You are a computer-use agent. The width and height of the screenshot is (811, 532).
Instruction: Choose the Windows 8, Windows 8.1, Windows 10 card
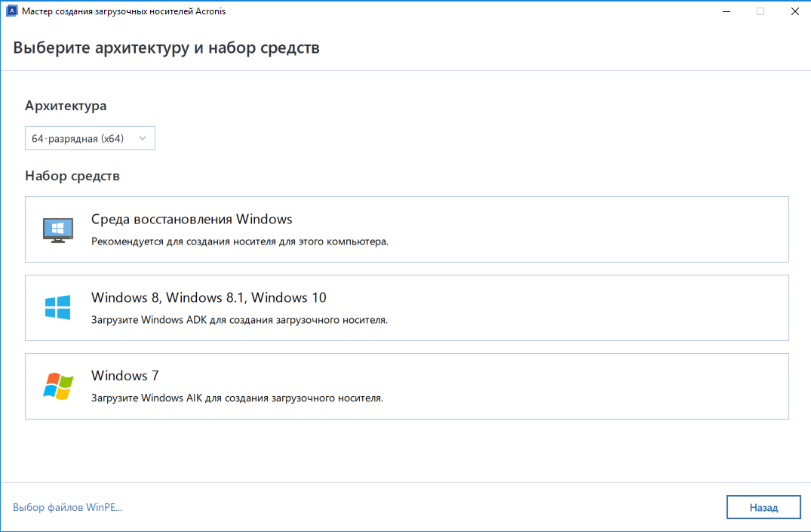click(x=407, y=308)
